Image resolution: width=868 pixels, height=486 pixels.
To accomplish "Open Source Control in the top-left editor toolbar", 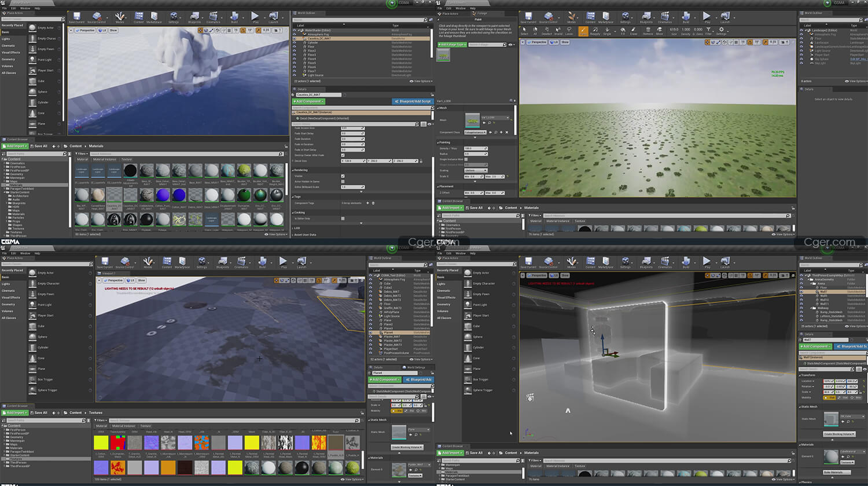I will pos(96,17).
